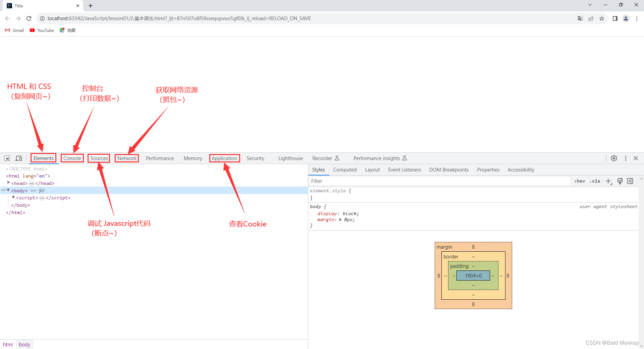View site information icon in address bar

(42, 18)
